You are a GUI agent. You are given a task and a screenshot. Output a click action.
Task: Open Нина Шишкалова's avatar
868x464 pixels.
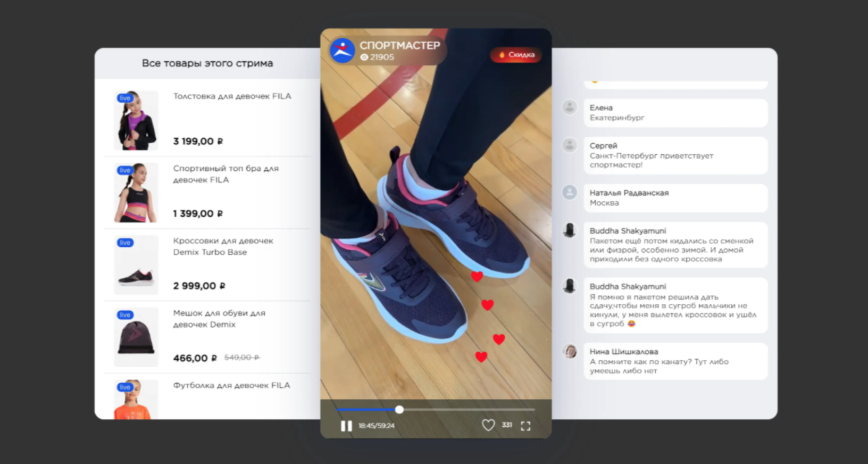[570, 351]
